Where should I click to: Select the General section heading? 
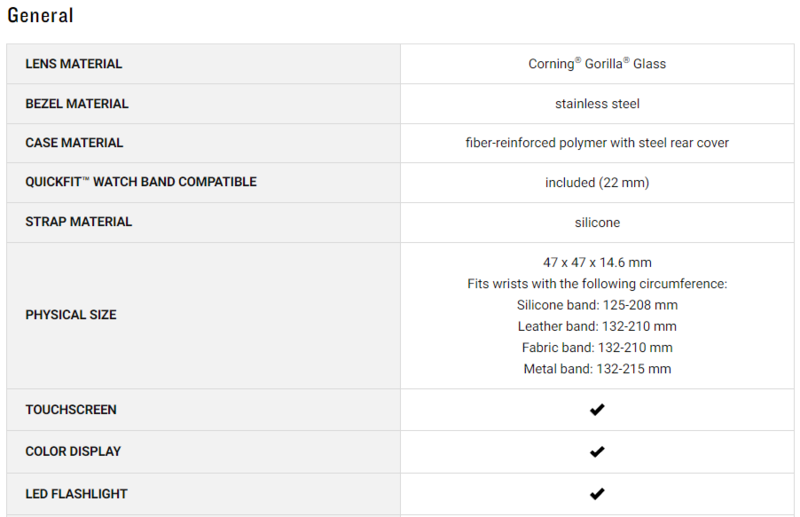pyautogui.click(x=40, y=15)
